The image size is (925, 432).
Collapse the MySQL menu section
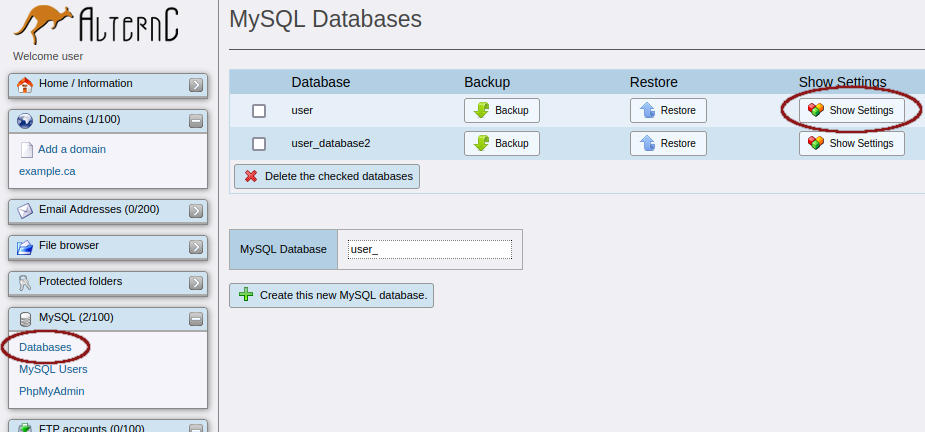[196, 319]
